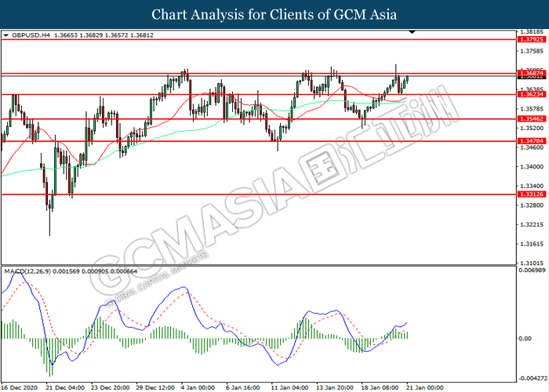Click the 1.31615 price scale value
The width and height of the screenshot is (549, 392).
533,244
